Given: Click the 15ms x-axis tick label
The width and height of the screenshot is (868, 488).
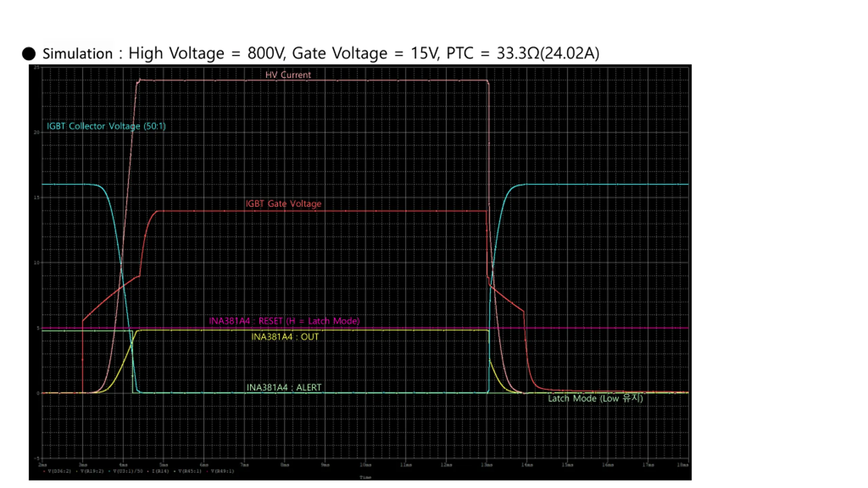Looking at the screenshot, I should pos(567,465).
